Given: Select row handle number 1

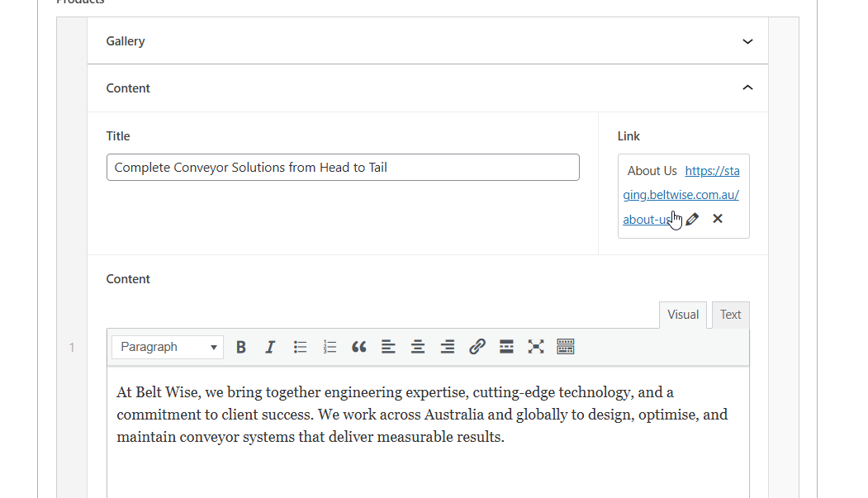Looking at the screenshot, I should [71, 348].
